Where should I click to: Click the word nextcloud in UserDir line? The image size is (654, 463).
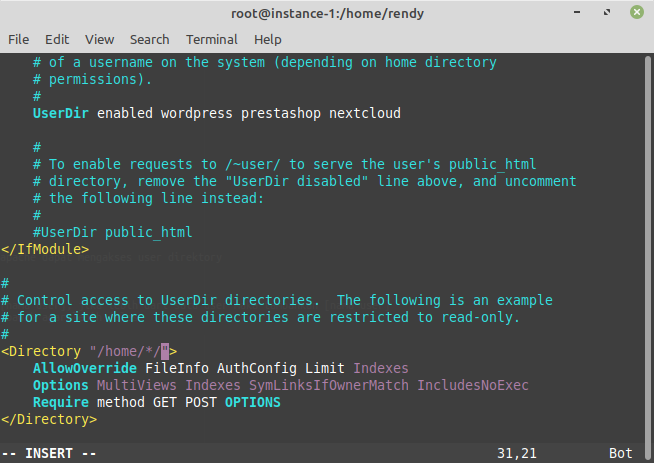tap(365, 113)
